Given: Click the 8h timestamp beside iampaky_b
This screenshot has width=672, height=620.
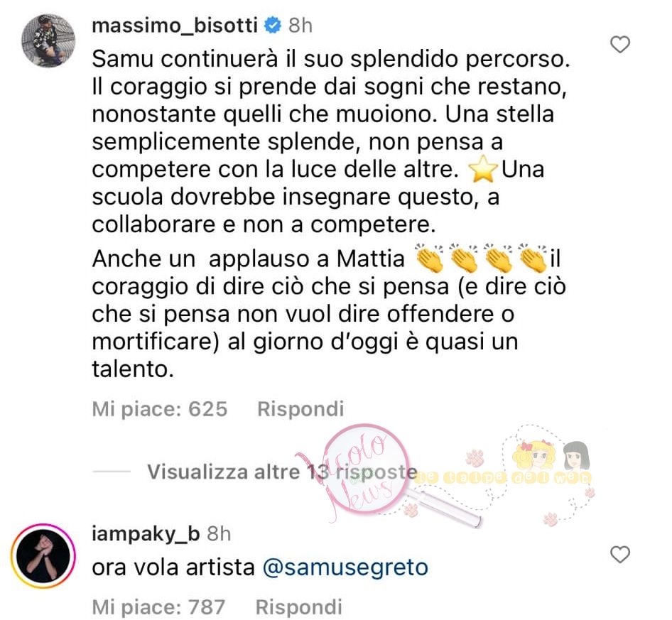Looking at the screenshot, I should point(219,534).
